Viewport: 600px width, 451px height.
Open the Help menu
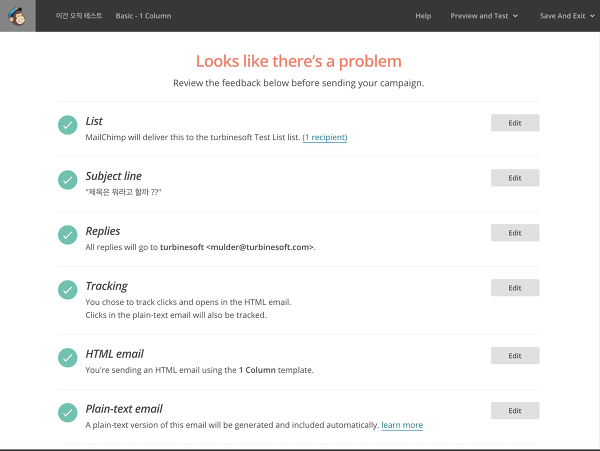pyautogui.click(x=423, y=16)
